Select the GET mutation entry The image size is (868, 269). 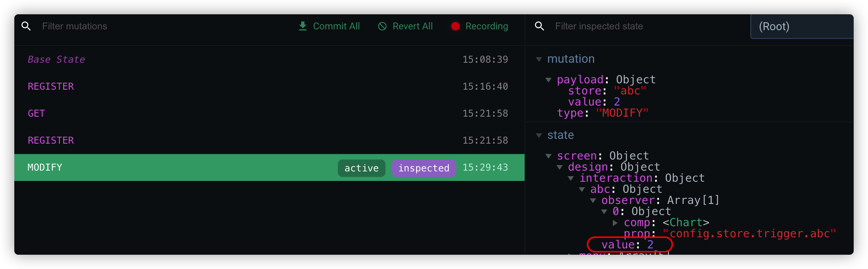(37, 113)
